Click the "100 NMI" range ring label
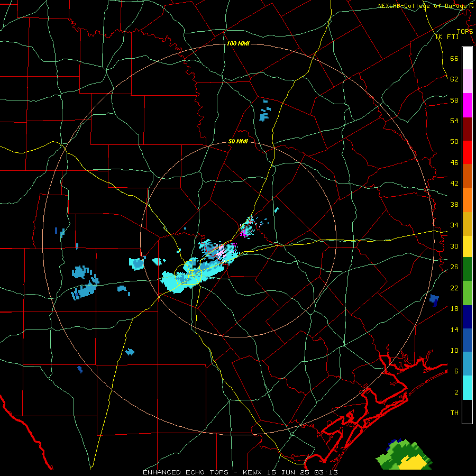 click(x=238, y=43)
